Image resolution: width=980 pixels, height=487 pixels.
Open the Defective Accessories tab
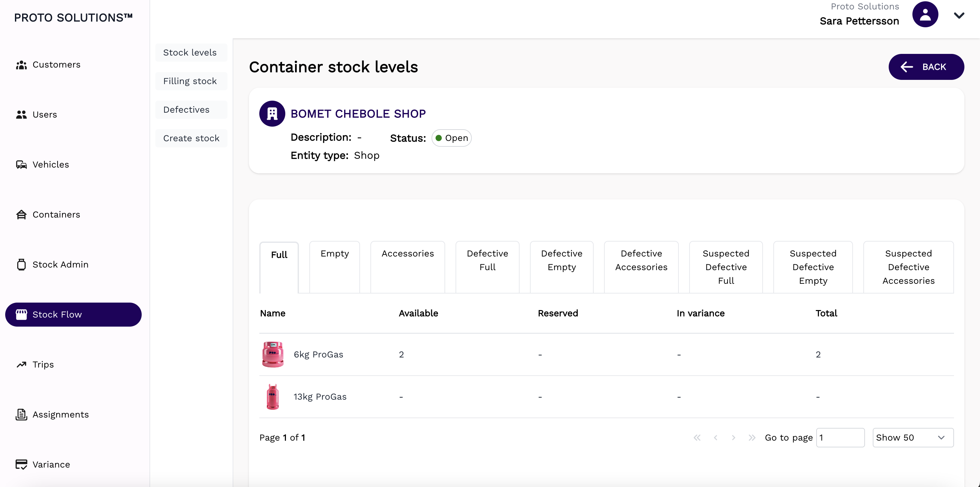pos(641,267)
